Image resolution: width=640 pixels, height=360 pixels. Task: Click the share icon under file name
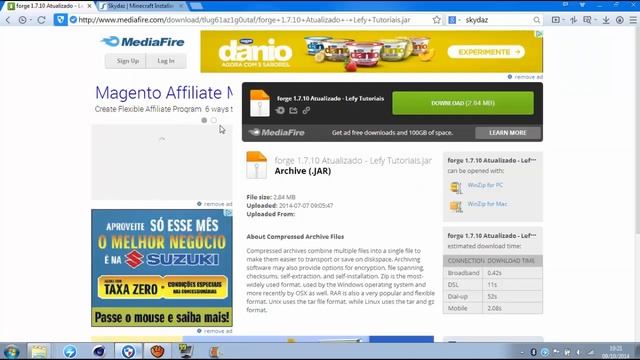coord(293,110)
